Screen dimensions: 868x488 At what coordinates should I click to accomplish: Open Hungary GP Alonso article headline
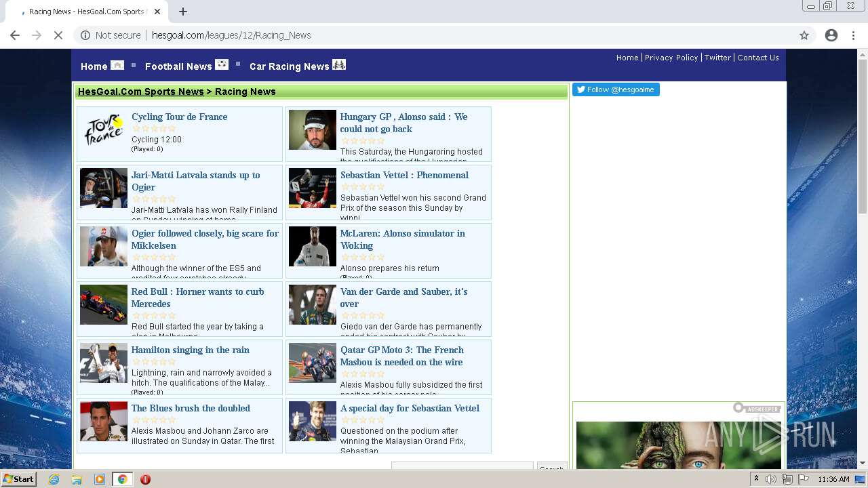click(403, 123)
